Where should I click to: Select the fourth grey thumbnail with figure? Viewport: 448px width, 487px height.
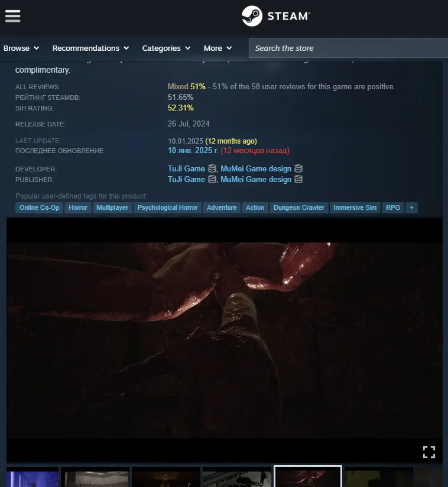point(237,477)
